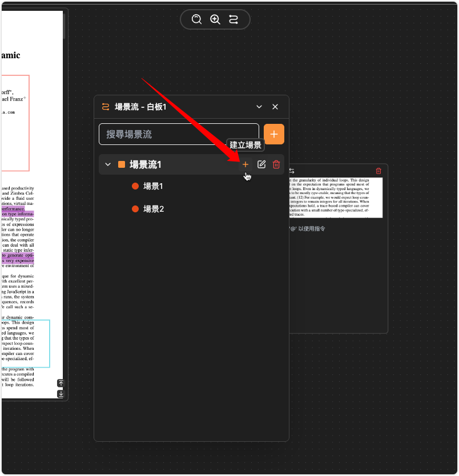The width and height of the screenshot is (459, 476).
Task: Collapse the 場景流1 tree chevron
Action: coord(108,164)
